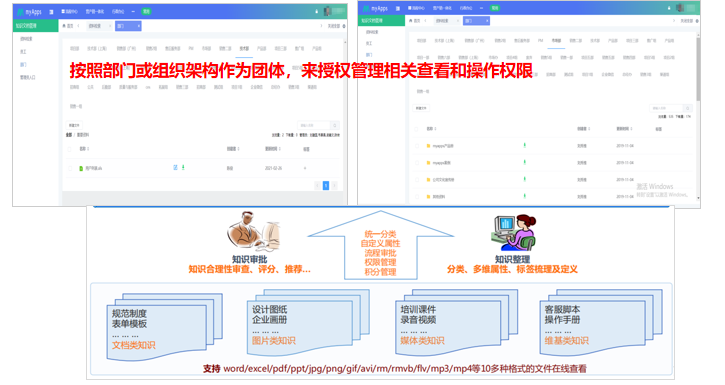Click the next-page arrow in left pagination

pos(334,185)
